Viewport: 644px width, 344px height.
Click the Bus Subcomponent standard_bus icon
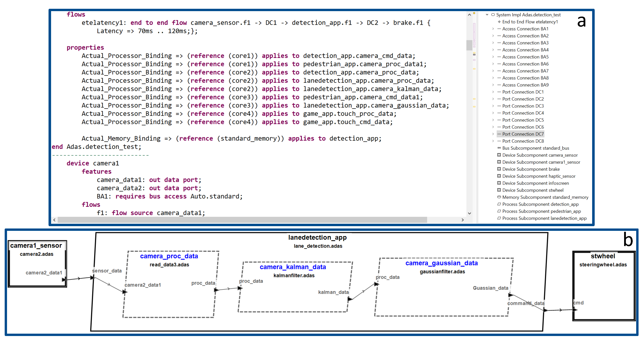[x=499, y=148]
